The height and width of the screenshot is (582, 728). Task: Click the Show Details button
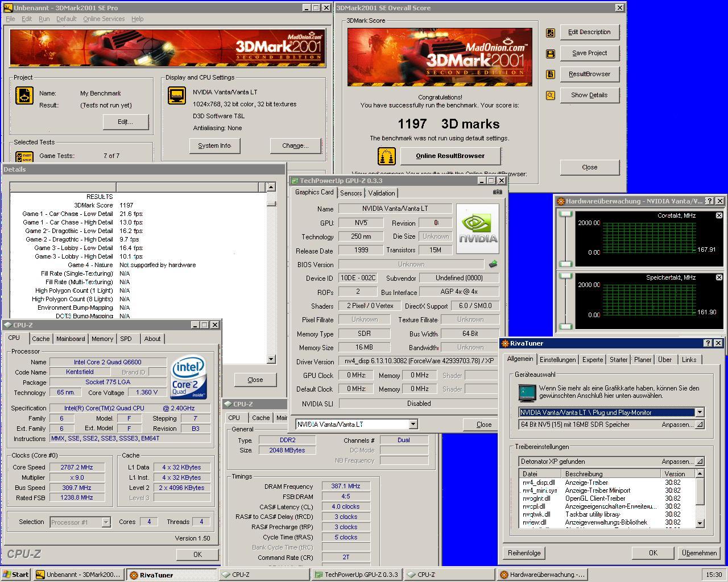(589, 95)
